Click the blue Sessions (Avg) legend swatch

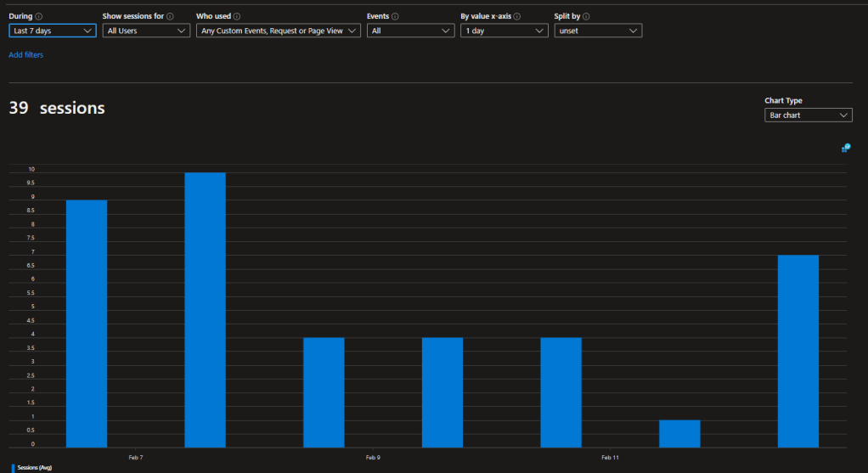point(14,467)
